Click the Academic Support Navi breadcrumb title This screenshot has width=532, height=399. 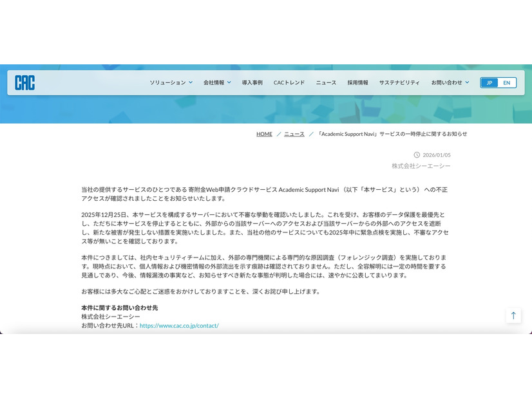[392, 134]
